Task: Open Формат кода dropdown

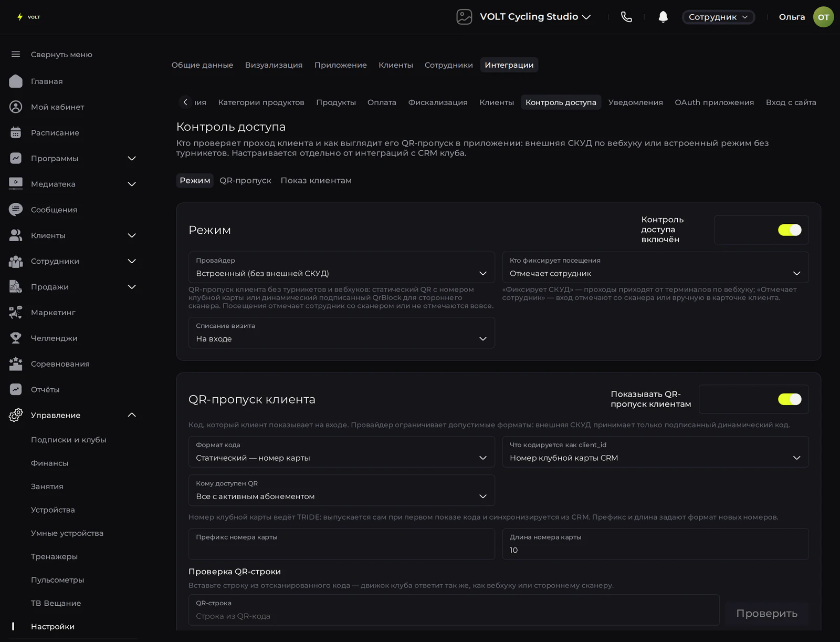Action: point(342,452)
